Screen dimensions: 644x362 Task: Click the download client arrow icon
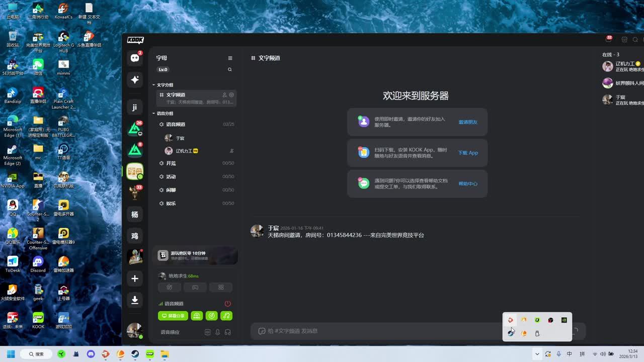pyautogui.click(x=135, y=300)
